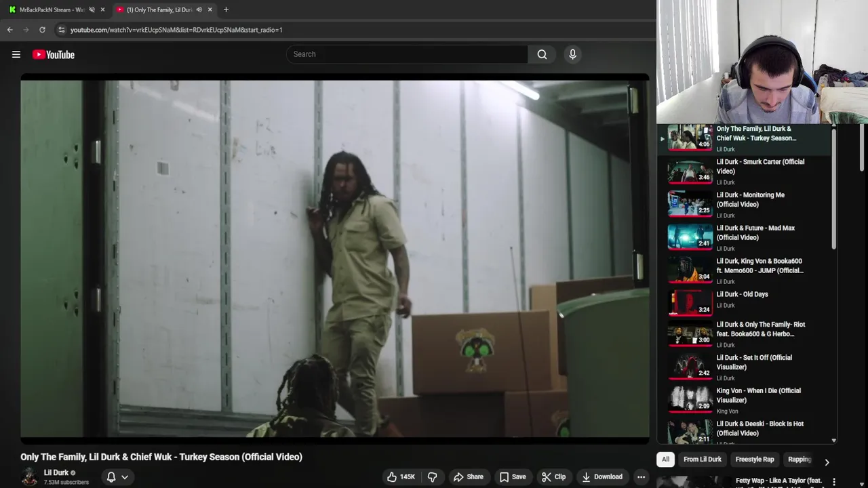This screenshot has height=488, width=868.
Task: Go back with browser back arrow
Action: click(10, 30)
